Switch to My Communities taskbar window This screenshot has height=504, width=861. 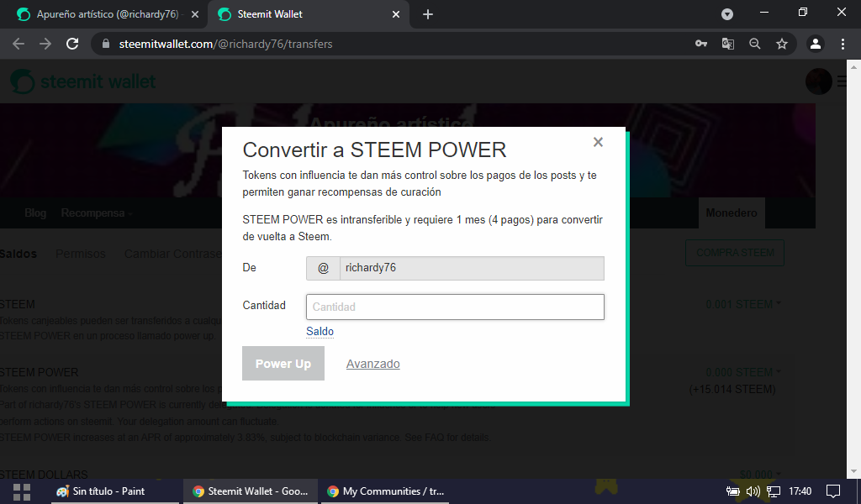click(385, 491)
